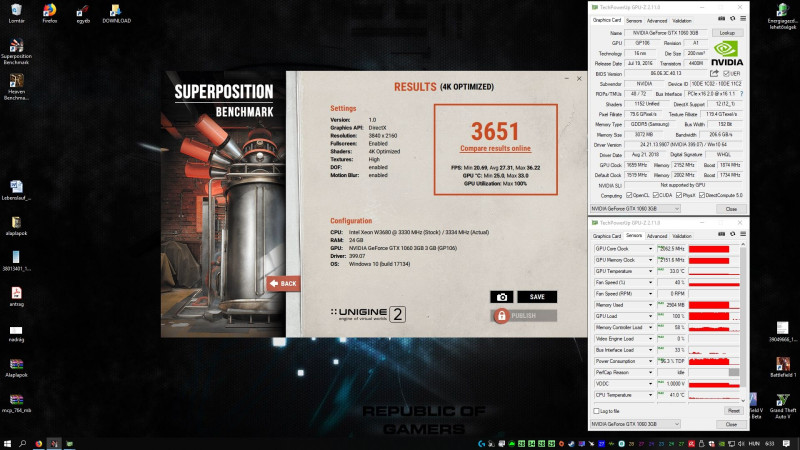Open the Firefox desktop shortcut
800x450 pixels.
[x=49, y=14]
